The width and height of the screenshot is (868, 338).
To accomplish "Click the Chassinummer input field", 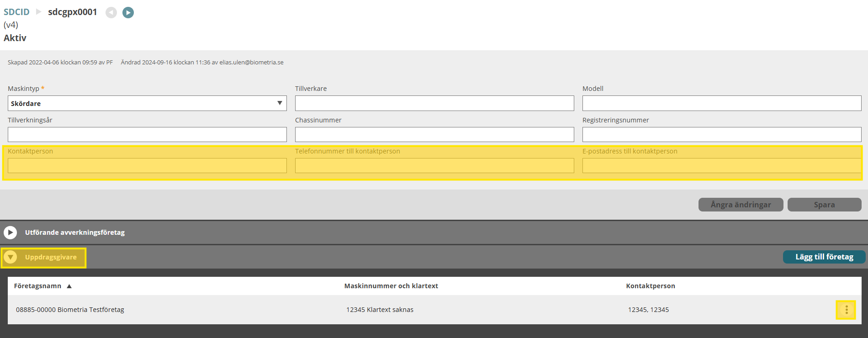I will click(434, 135).
